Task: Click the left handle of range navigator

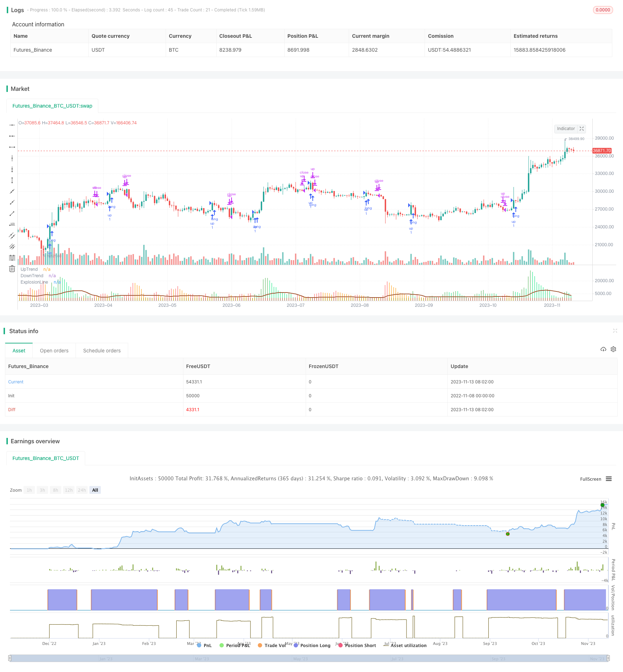Action: (10, 658)
